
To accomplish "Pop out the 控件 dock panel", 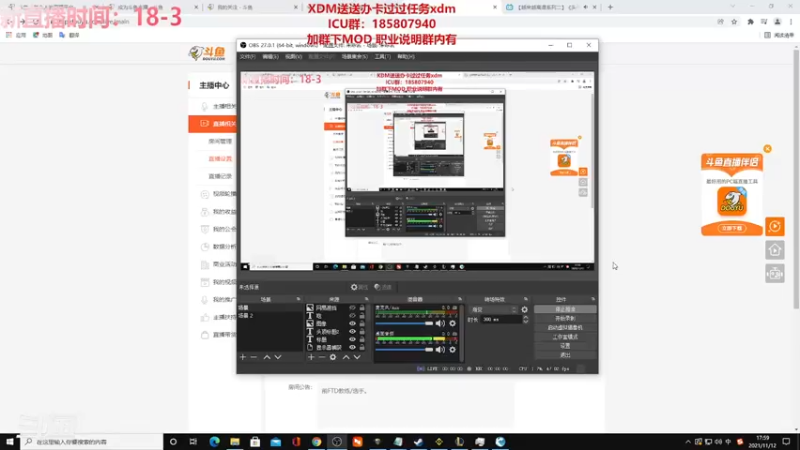I will 593,299.
